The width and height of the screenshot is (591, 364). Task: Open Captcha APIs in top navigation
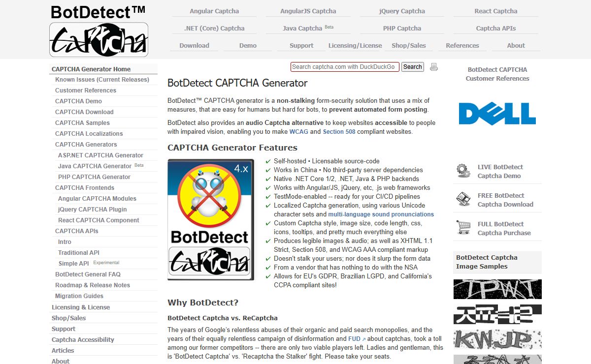496,28
